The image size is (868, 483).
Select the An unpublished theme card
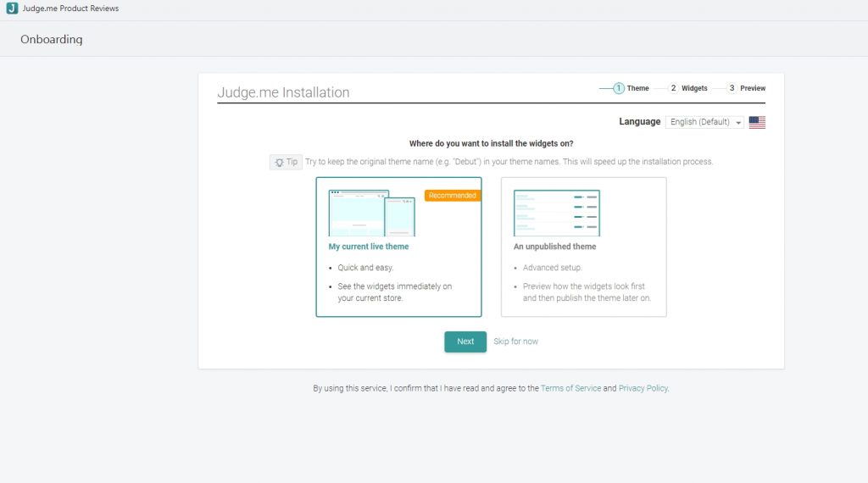tap(583, 247)
